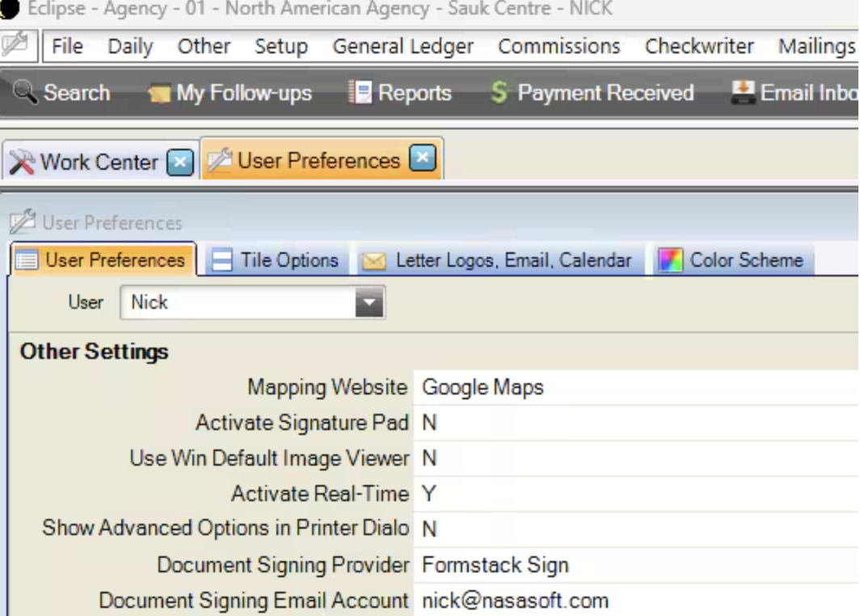Viewport: 860px width, 616px height.
Task: Close the Work Center tab
Action: (179, 162)
